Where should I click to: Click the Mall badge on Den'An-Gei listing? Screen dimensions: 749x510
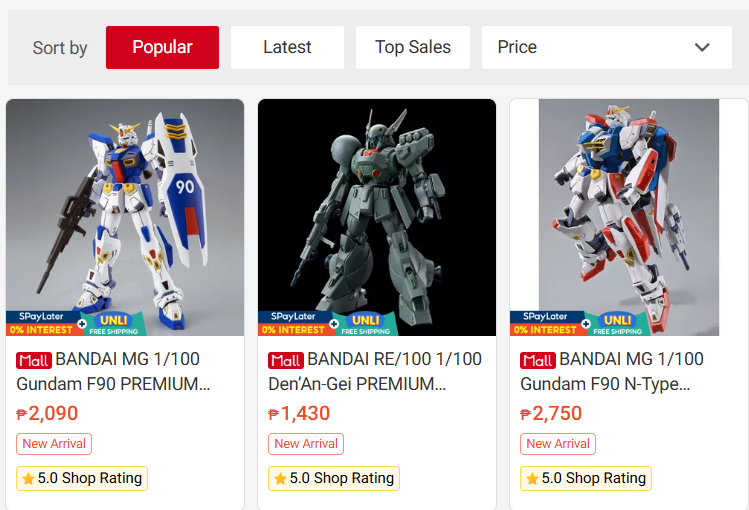tap(286, 361)
